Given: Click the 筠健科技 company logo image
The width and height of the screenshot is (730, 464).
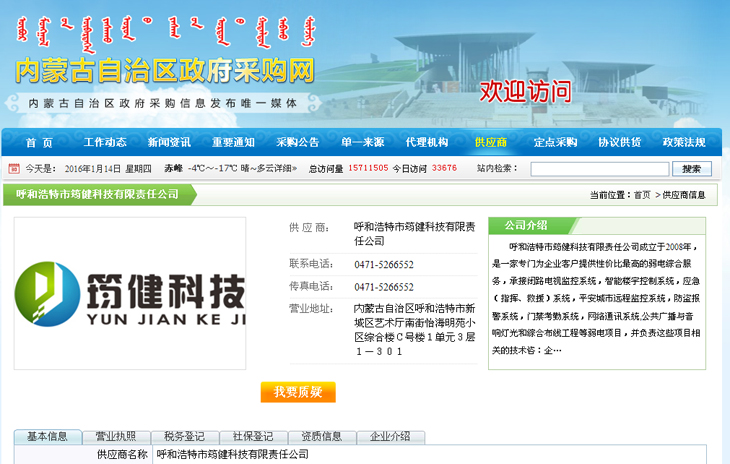Looking at the screenshot, I should 130,293.
